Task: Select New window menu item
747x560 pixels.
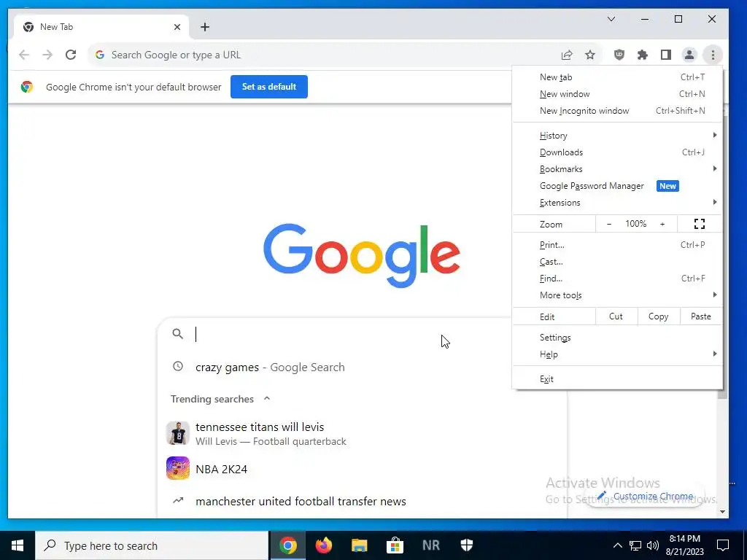Action: point(617,94)
